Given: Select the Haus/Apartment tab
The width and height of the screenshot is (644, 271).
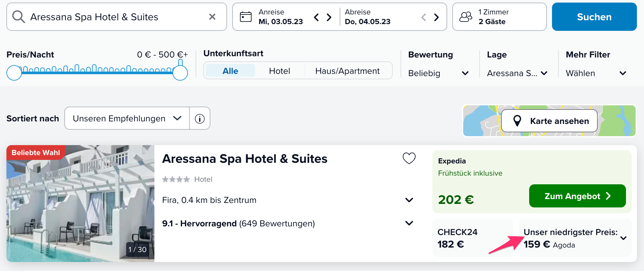Looking at the screenshot, I should tap(347, 71).
